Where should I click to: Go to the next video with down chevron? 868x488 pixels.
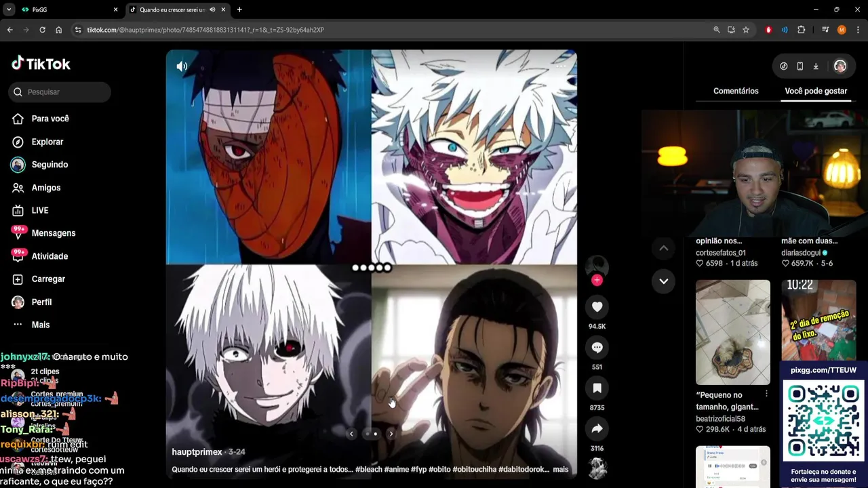[663, 281]
